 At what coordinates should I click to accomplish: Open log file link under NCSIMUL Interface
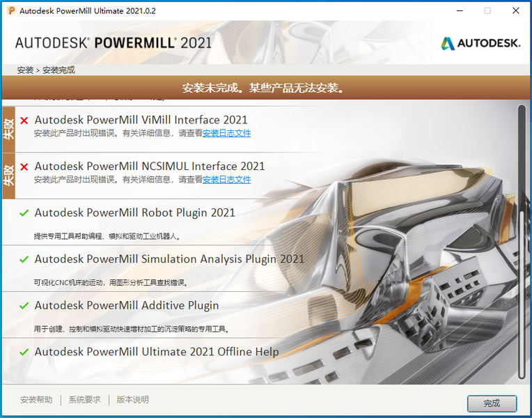pyautogui.click(x=226, y=180)
